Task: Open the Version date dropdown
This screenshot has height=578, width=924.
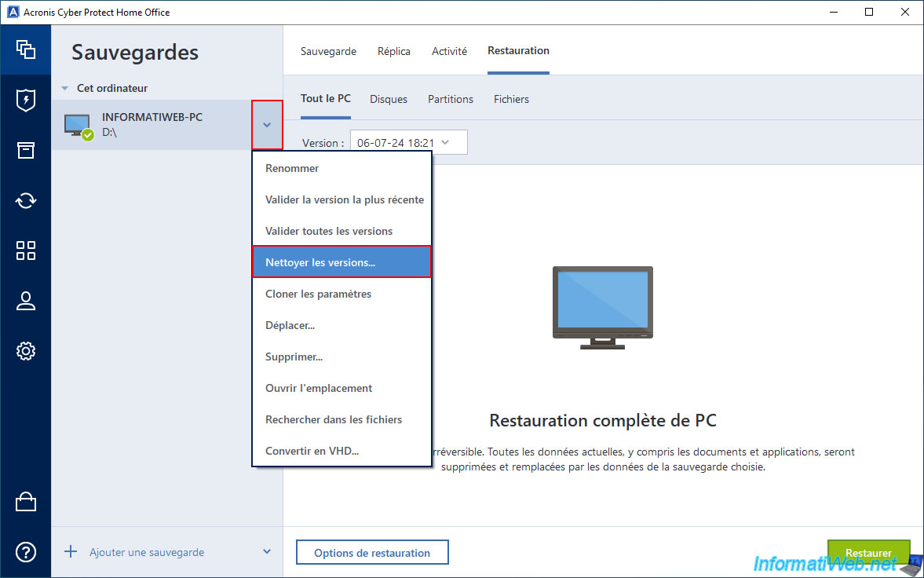Action: (x=408, y=143)
